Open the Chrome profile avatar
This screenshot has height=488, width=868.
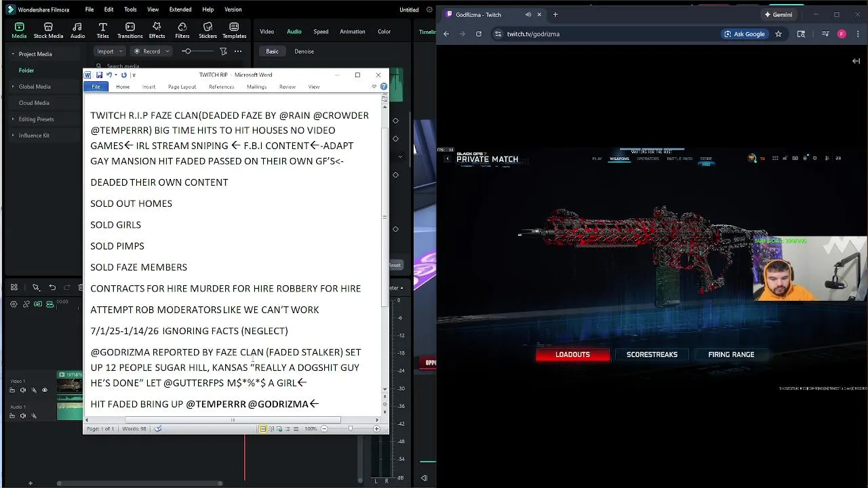842,34
